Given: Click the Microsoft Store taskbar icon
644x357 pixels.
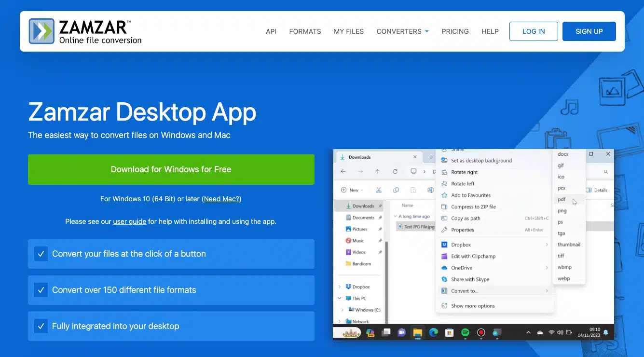Looking at the screenshot, I should tap(449, 332).
